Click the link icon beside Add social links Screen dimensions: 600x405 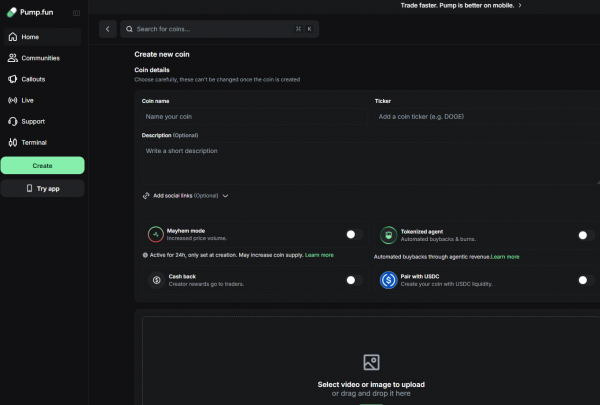coord(146,196)
